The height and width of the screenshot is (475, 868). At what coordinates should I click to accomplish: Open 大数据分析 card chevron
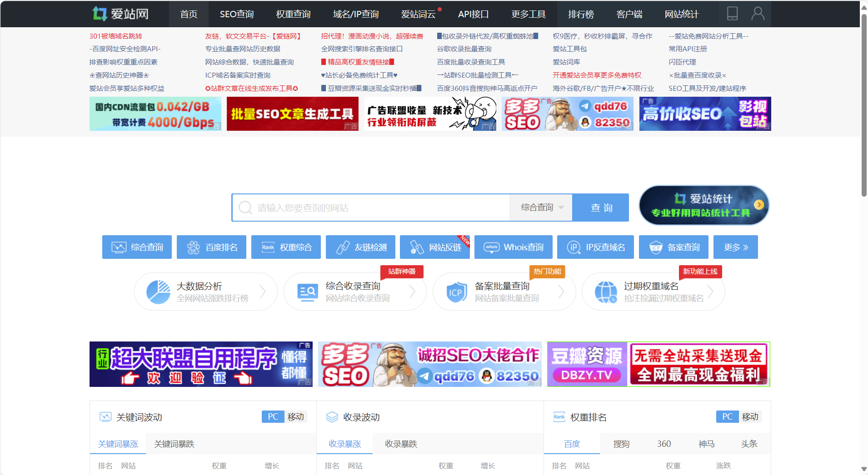(x=263, y=292)
